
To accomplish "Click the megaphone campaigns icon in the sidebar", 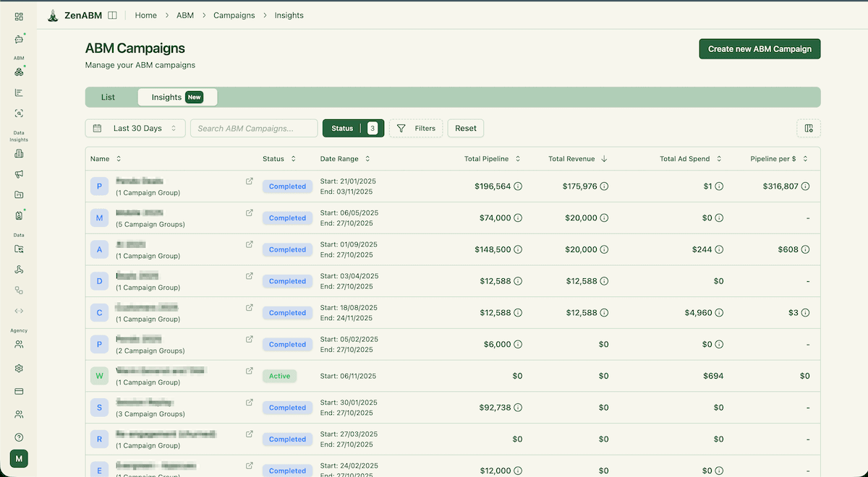I will coord(18,174).
